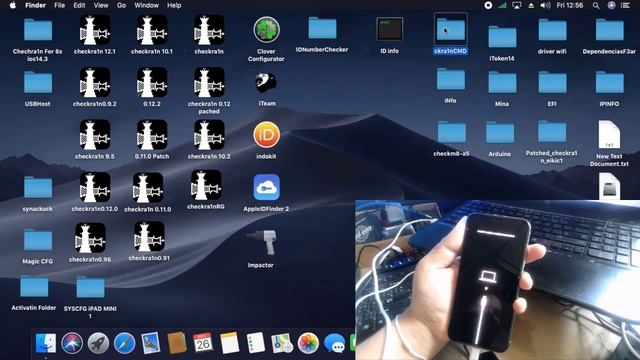This screenshot has height=360, width=640.
Task: Select the checkra1n 10.1 app icon
Action: click(152, 30)
